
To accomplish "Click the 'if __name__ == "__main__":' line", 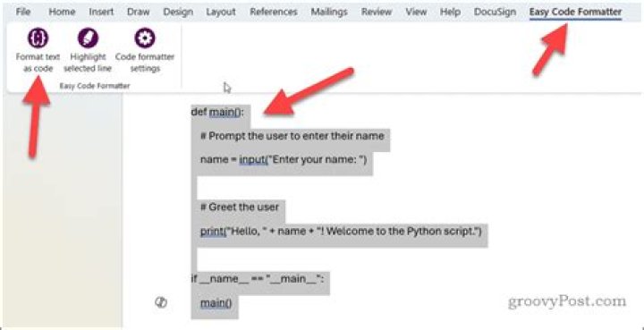I will point(258,279).
